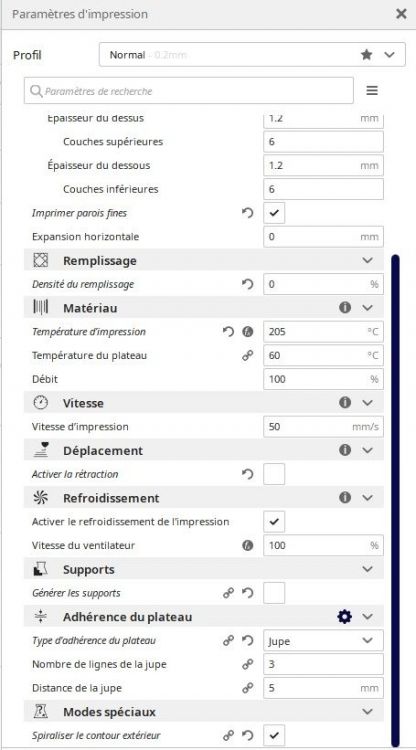Open the hamburger settings visibility menu
The height and width of the screenshot is (750, 416).
click(372, 90)
